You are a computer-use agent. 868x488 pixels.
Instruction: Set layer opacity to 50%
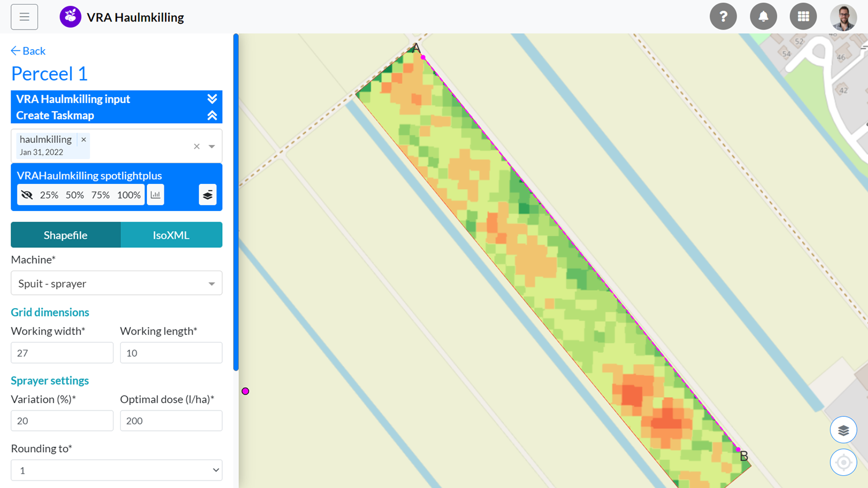75,195
